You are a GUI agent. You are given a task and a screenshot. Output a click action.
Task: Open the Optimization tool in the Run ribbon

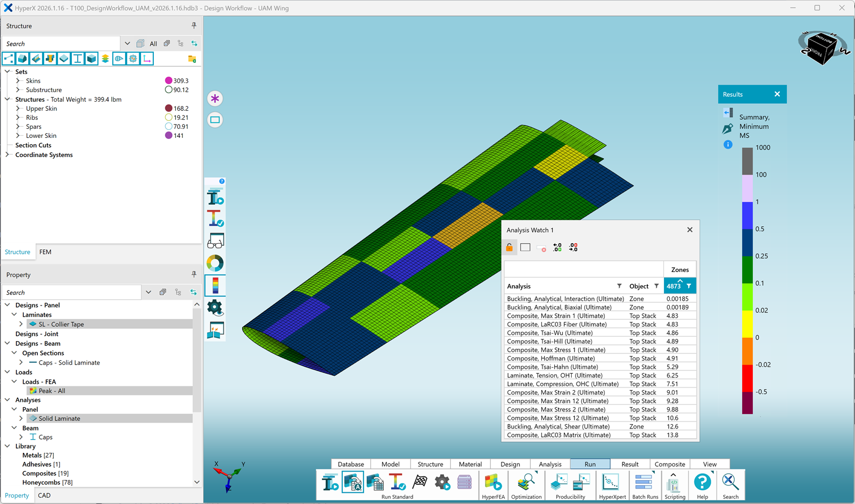pyautogui.click(x=526, y=483)
